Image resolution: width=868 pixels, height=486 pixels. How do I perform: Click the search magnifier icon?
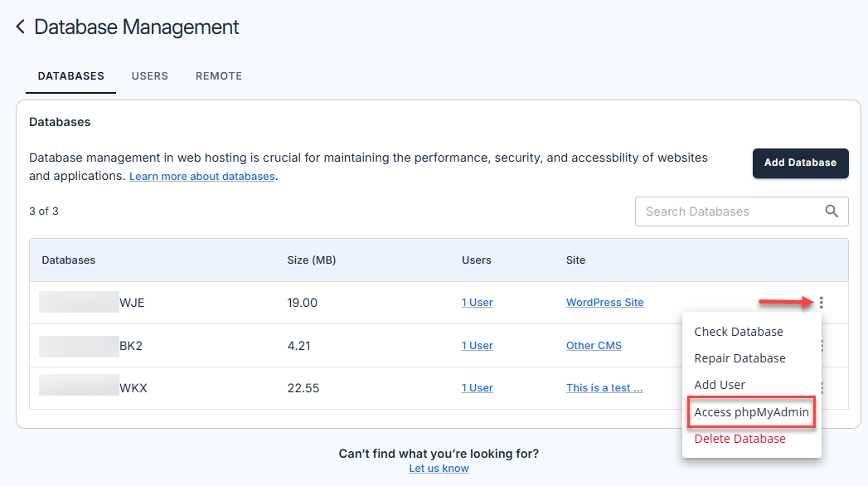point(832,211)
